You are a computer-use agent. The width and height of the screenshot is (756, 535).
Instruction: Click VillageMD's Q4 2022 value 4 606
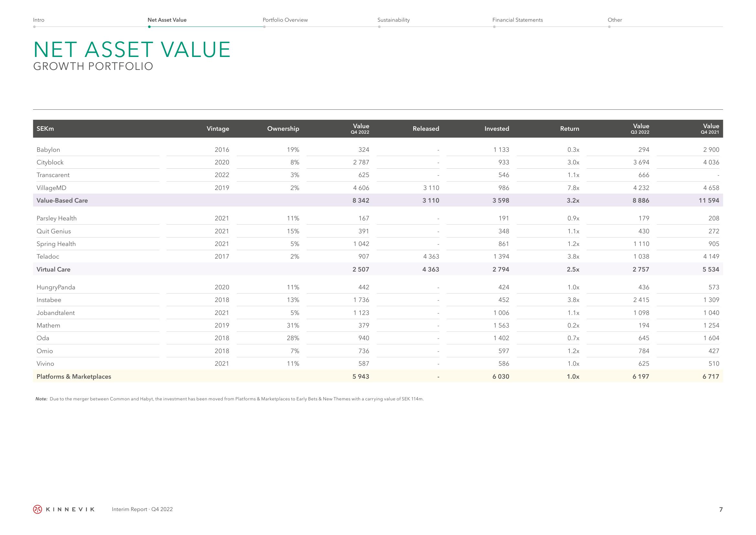point(361,188)
